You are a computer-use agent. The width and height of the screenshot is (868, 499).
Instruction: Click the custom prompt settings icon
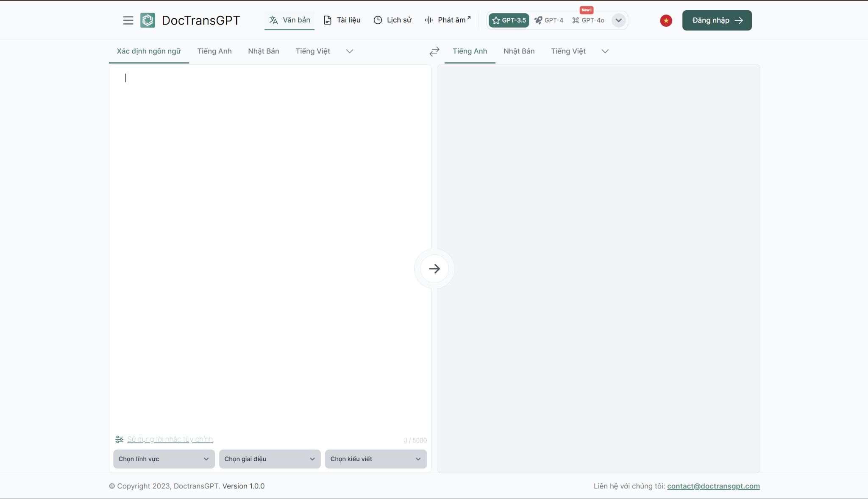pos(120,439)
